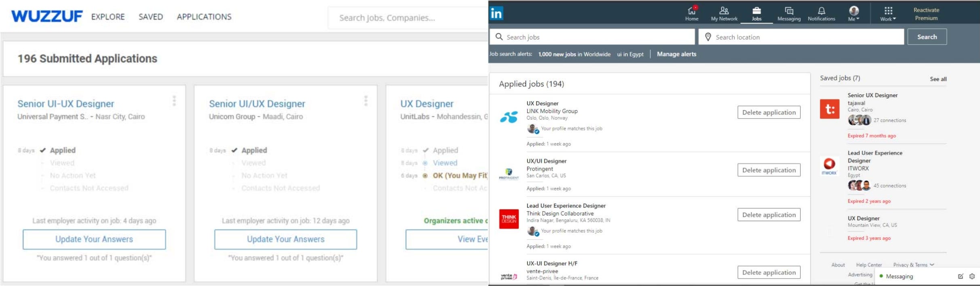This screenshot has height=286, width=980.
Task: Click the Protingent company logo
Action: 509,174
